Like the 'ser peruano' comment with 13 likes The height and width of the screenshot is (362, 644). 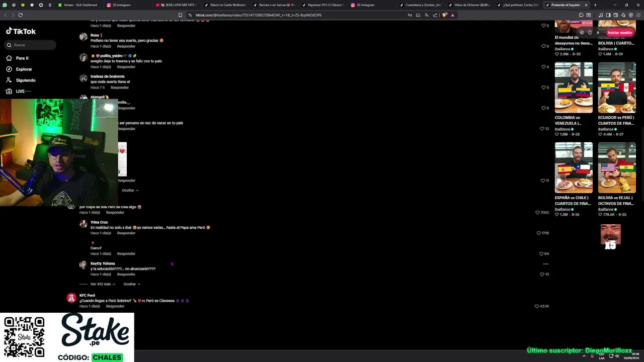tap(541, 128)
